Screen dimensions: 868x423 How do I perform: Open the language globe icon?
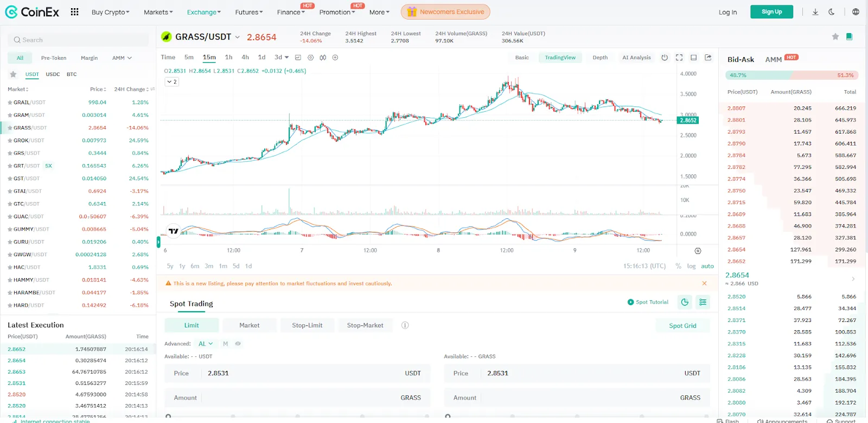[856, 12]
